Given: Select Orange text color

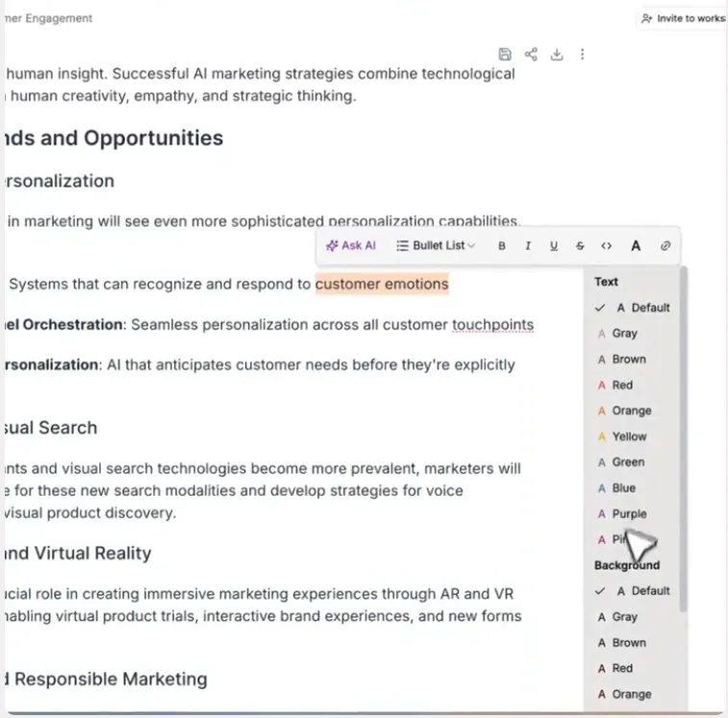Looking at the screenshot, I should [x=633, y=410].
